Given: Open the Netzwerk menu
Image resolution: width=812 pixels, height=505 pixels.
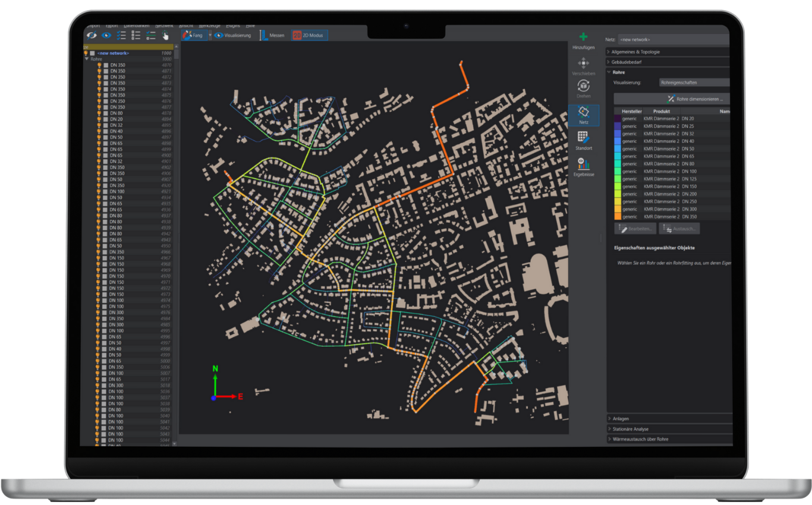Looking at the screenshot, I should 164,26.
